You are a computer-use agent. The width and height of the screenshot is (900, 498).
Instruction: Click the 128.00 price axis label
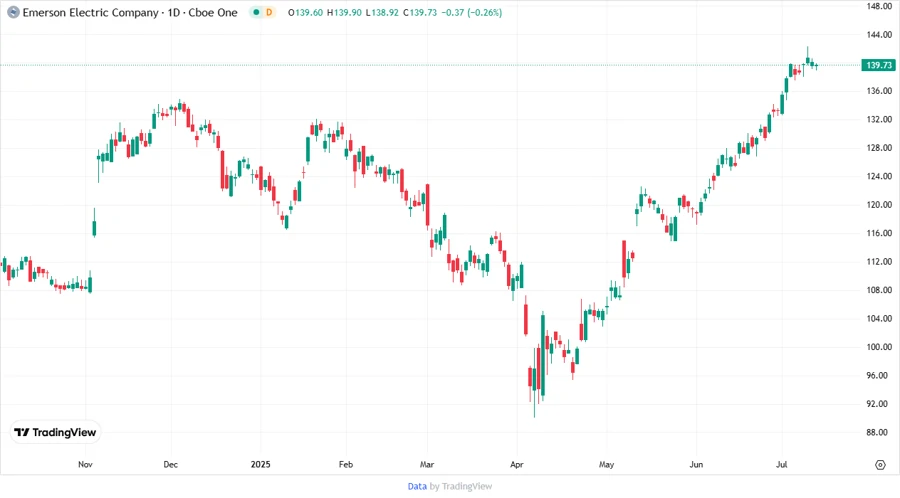(879, 147)
